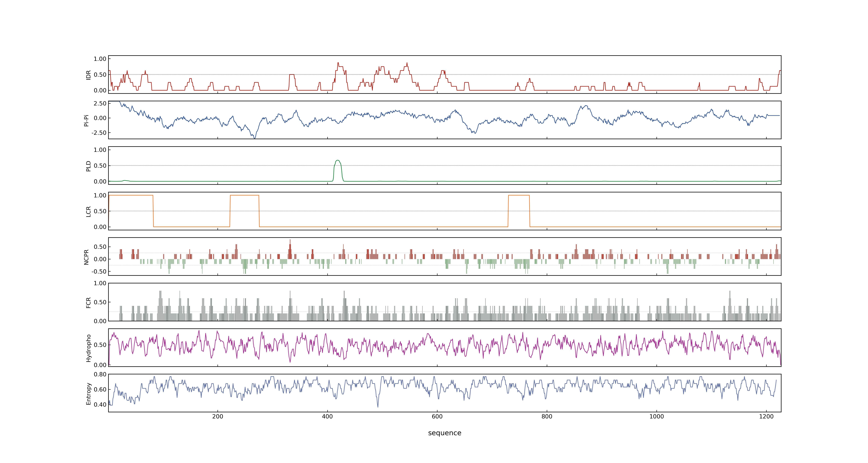Image resolution: width=868 pixels, height=463 pixels.
Task: Select x-axis tick label 1000
Action: point(657,416)
